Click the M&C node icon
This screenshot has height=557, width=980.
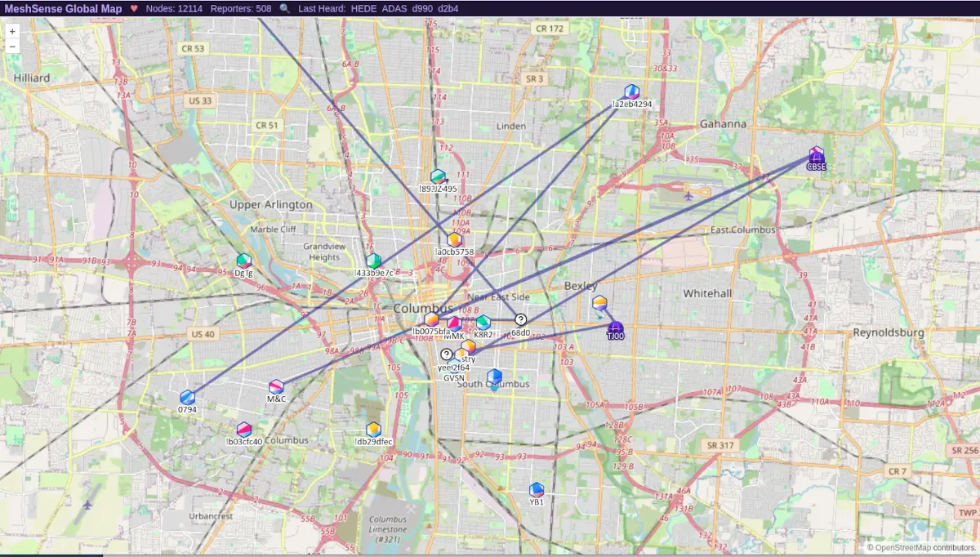(277, 386)
